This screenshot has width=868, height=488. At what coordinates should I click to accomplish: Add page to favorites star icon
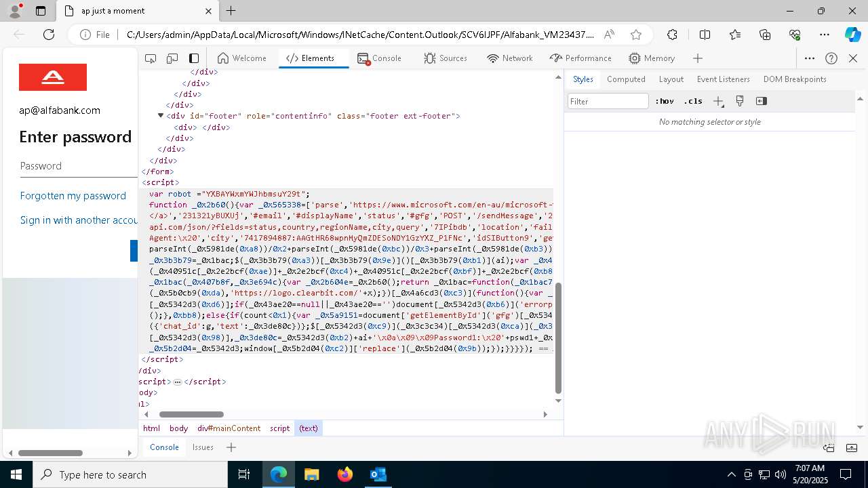click(x=635, y=35)
